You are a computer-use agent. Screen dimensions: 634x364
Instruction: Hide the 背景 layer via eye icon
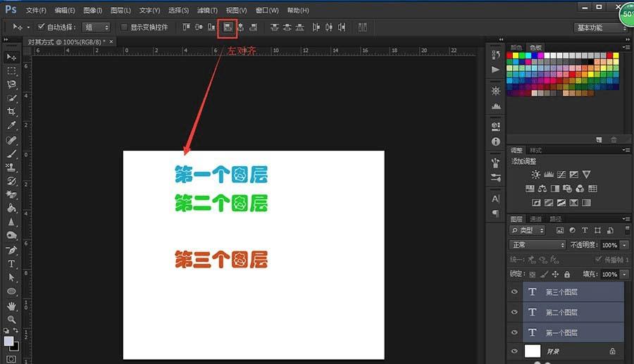click(514, 351)
